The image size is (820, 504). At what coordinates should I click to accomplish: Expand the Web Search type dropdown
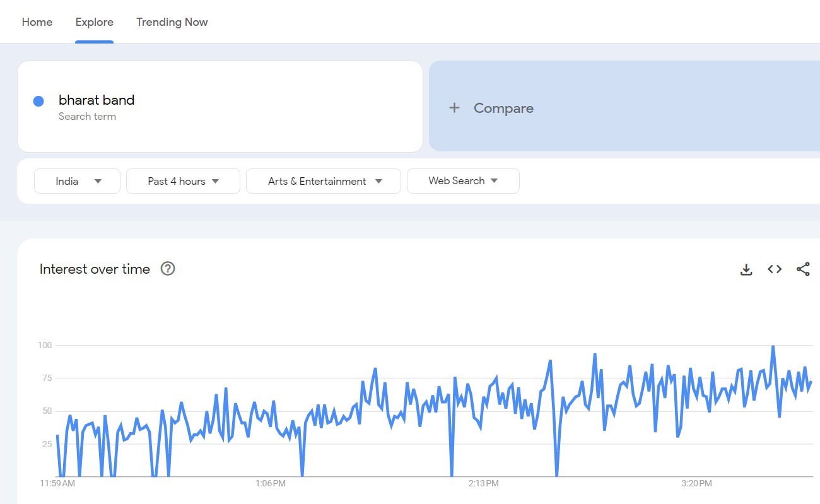463,181
